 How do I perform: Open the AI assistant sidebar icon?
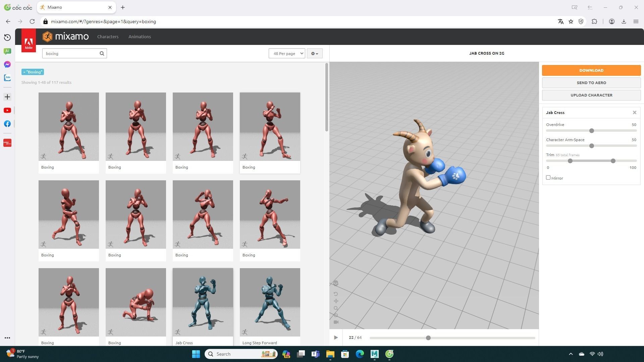tap(7, 51)
